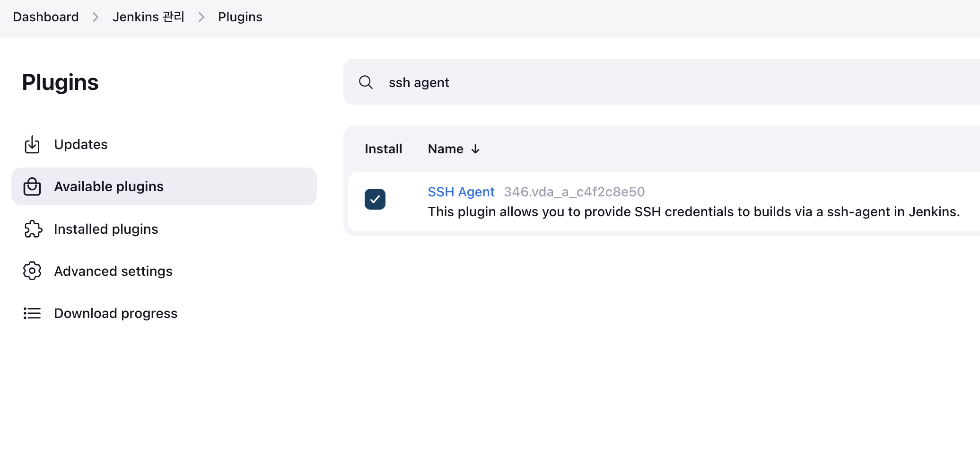Click the Plugins page heading
The height and width of the screenshot is (459, 980).
[61, 83]
